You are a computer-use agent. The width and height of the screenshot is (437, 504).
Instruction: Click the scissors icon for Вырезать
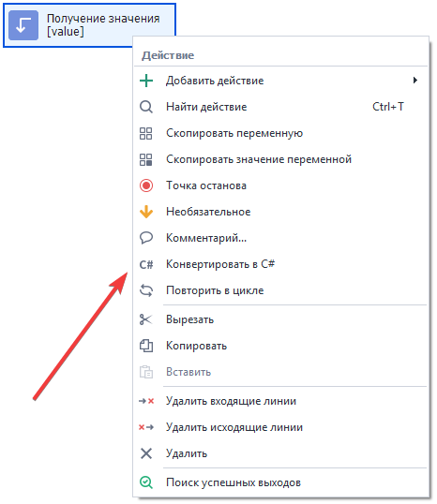(x=146, y=319)
